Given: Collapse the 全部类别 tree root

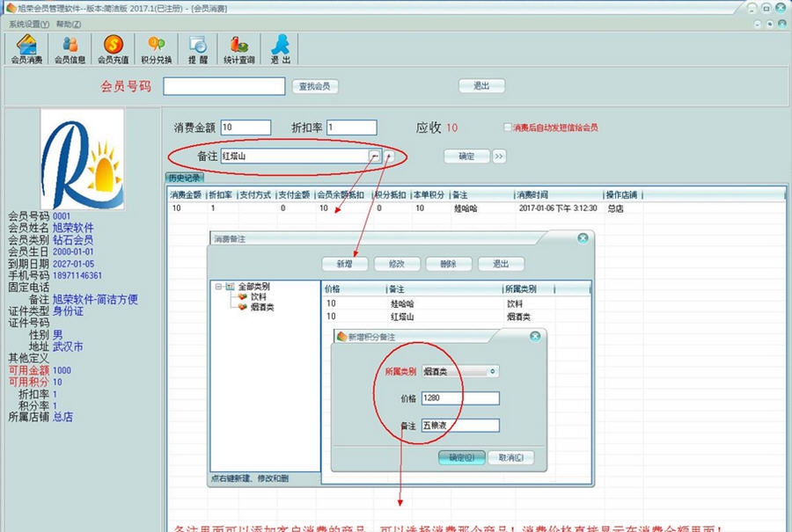Looking at the screenshot, I should click(217, 287).
